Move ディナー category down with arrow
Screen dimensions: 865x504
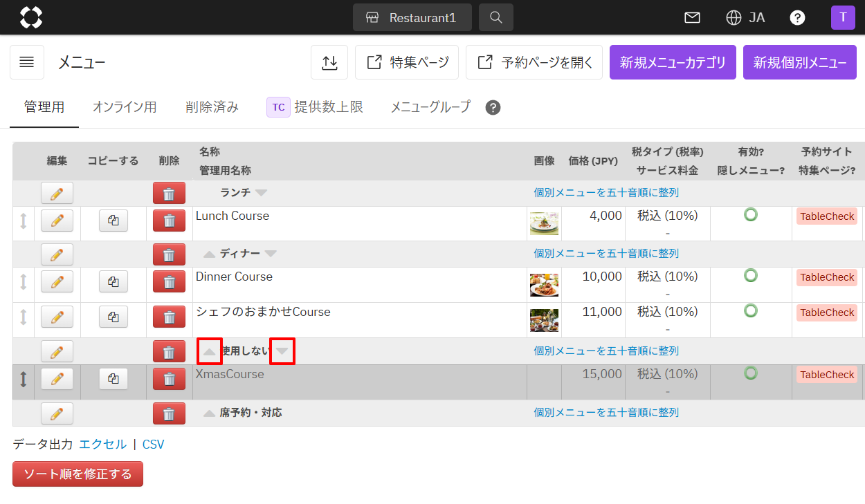(x=271, y=254)
